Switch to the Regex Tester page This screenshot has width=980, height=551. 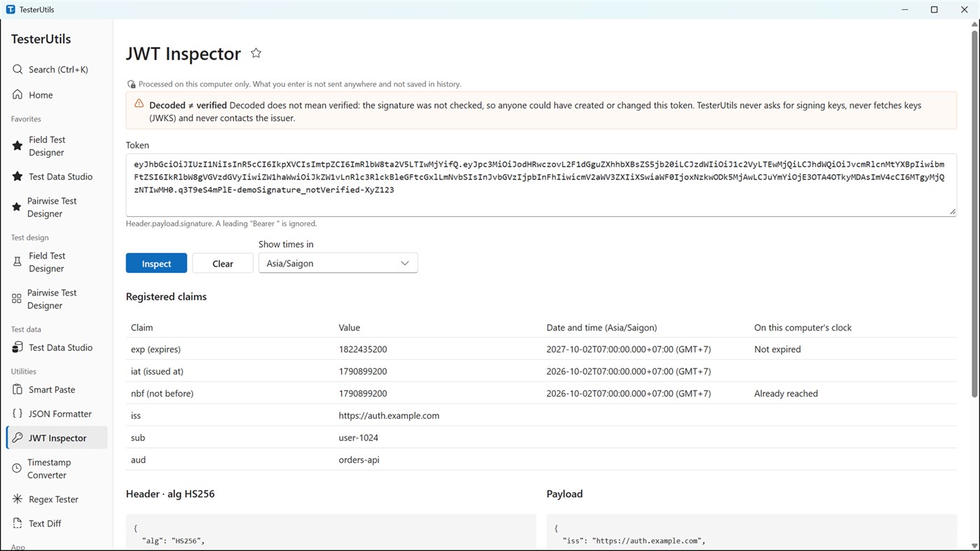click(57, 499)
